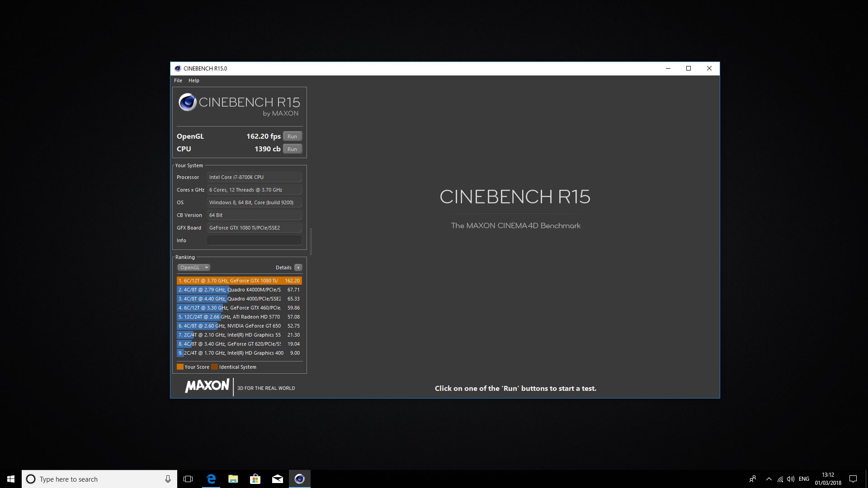This screenshot has height=488, width=868.
Task: Click the volume speaker tray icon
Action: pos(791,479)
